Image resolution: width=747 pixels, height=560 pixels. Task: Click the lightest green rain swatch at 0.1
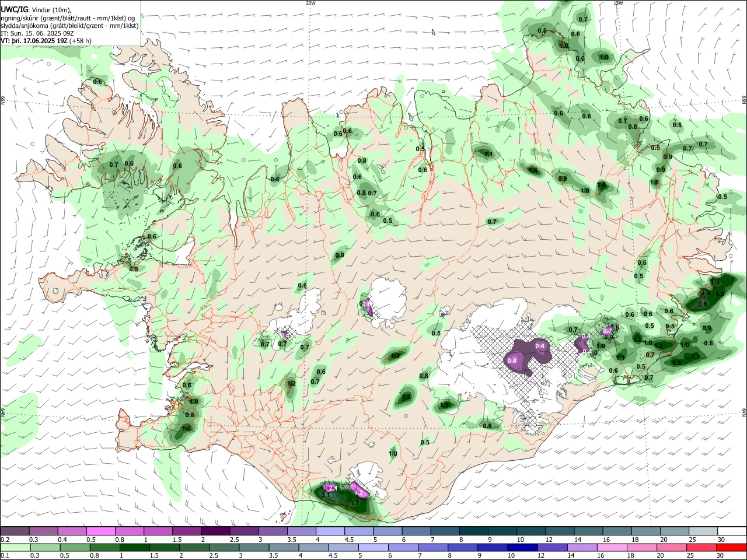(15, 547)
